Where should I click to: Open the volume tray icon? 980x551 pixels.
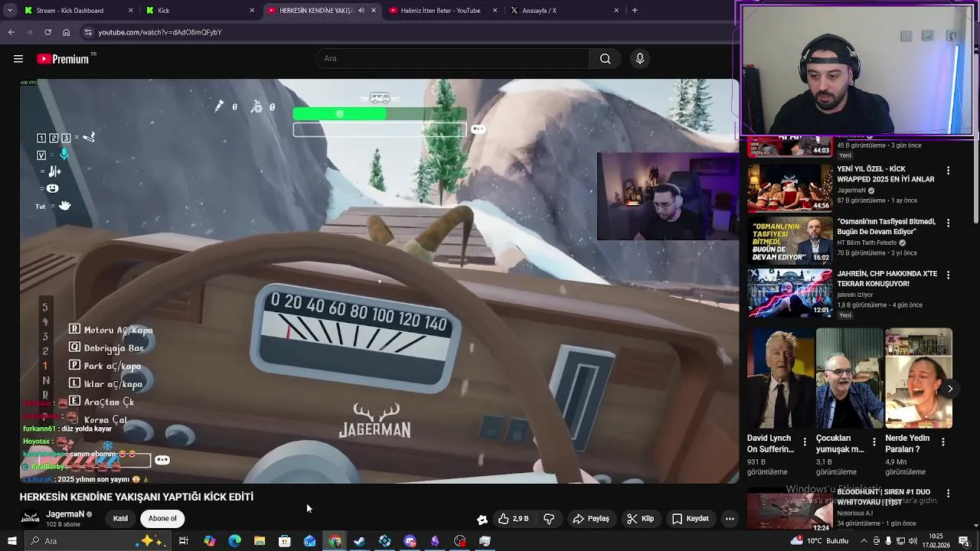coord(912,541)
